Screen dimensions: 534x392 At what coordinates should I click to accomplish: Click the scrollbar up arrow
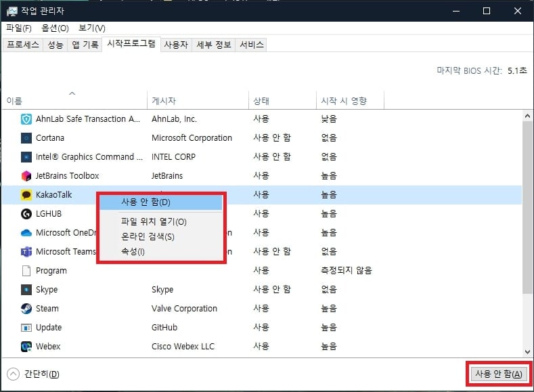pos(527,116)
